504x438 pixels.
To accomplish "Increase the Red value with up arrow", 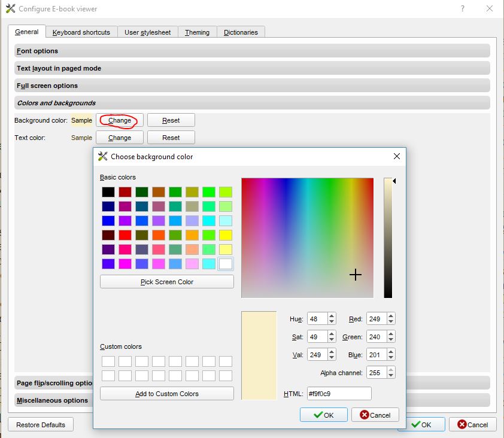I will pos(391,317).
